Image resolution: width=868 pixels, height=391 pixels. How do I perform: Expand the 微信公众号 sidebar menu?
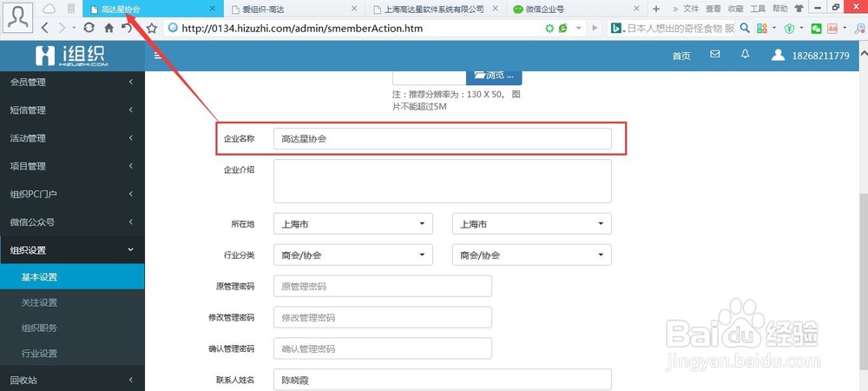72,222
